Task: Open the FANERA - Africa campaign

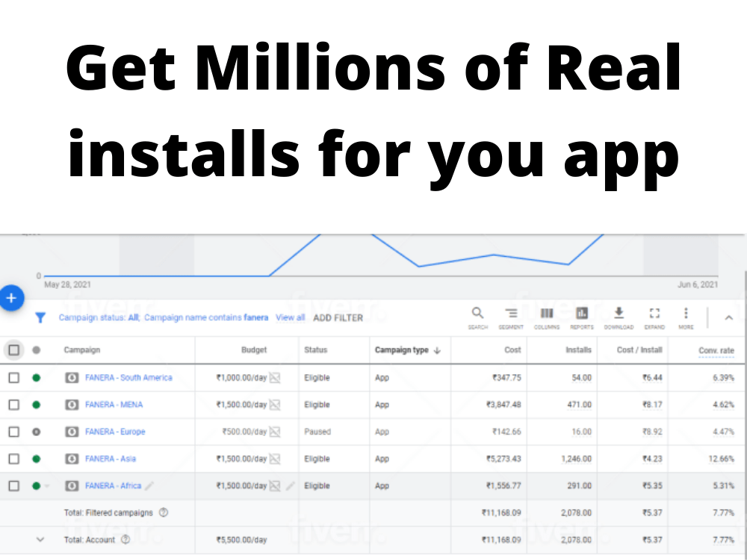Action: tap(114, 486)
